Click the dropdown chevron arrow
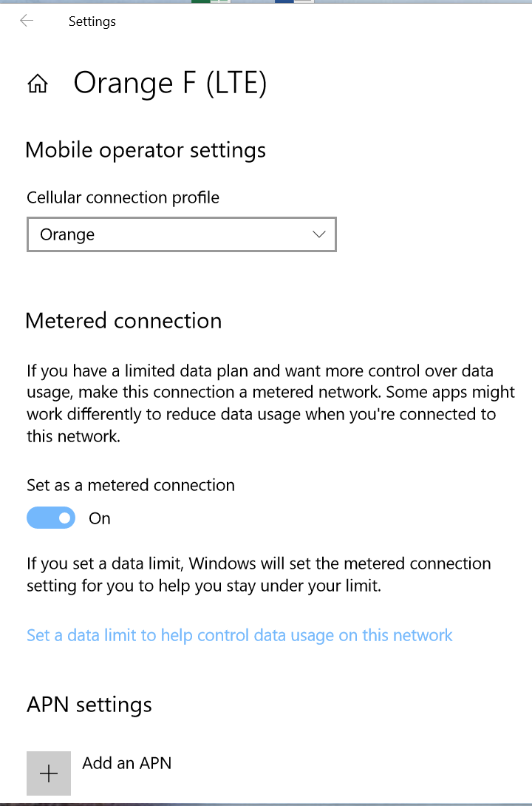Image resolution: width=532 pixels, height=806 pixels. tap(319, 234)
